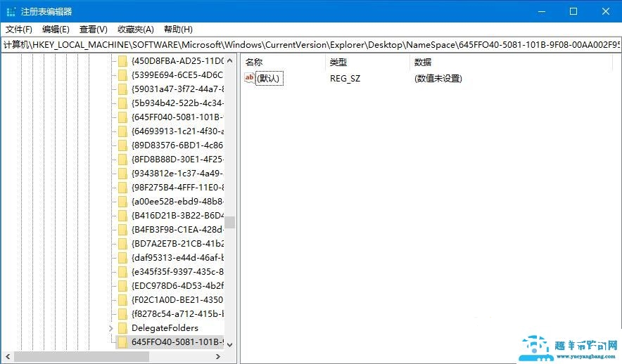Open the 查看(V) menu
Viewport: 622px width, 364px height.
pyautogui.click(x=93, y=30)
